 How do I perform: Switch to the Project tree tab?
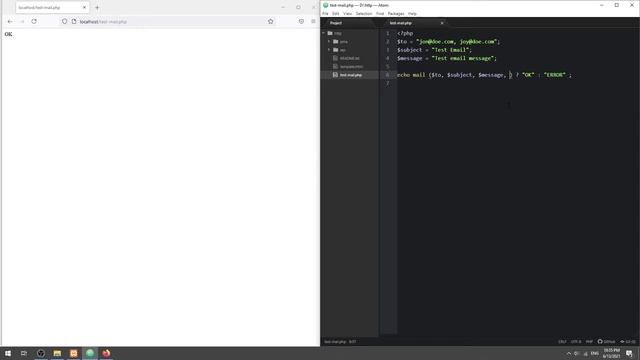point(336,23)
